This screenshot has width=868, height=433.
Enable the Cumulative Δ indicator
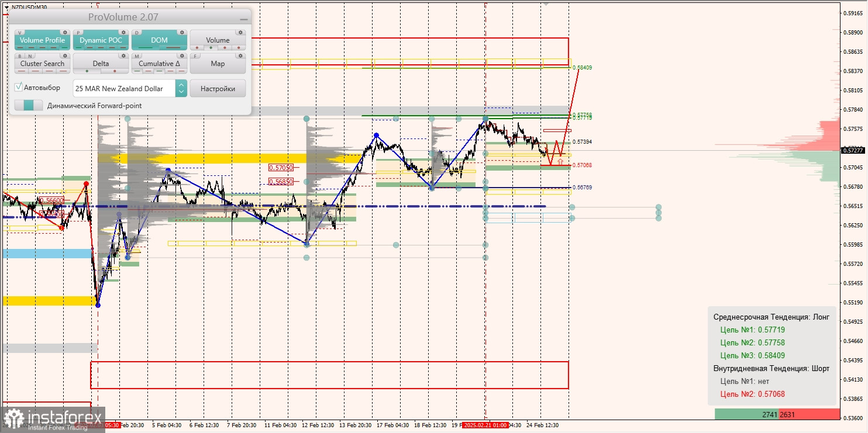pyautogui.click(x=159, y=64)
